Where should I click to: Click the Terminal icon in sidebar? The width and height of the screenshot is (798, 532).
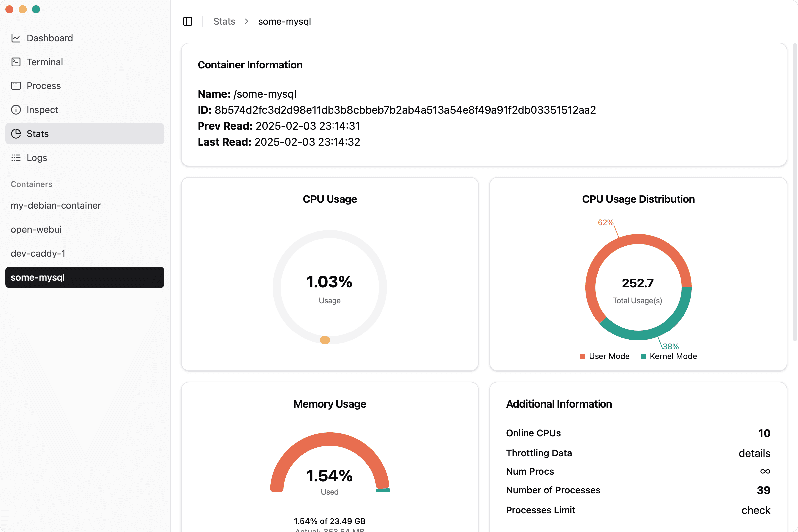(16, 62)
